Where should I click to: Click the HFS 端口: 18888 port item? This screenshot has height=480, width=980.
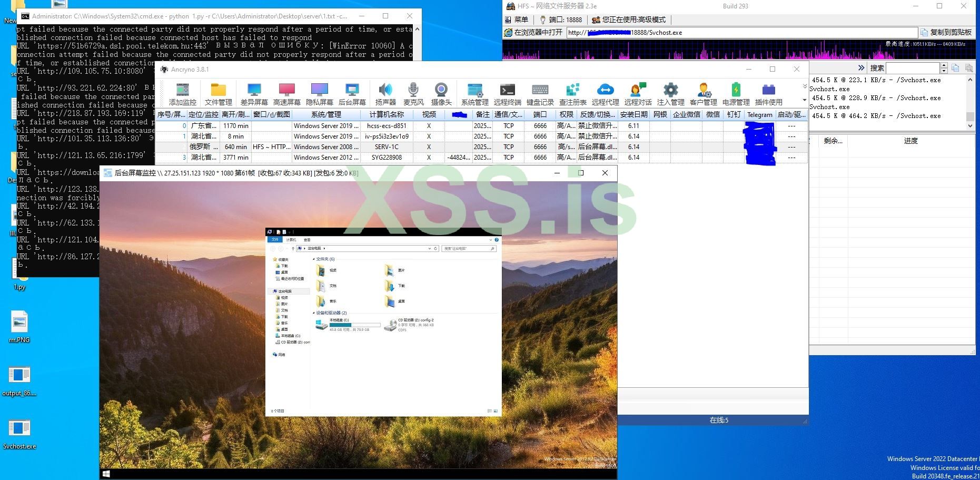(561, 19)
